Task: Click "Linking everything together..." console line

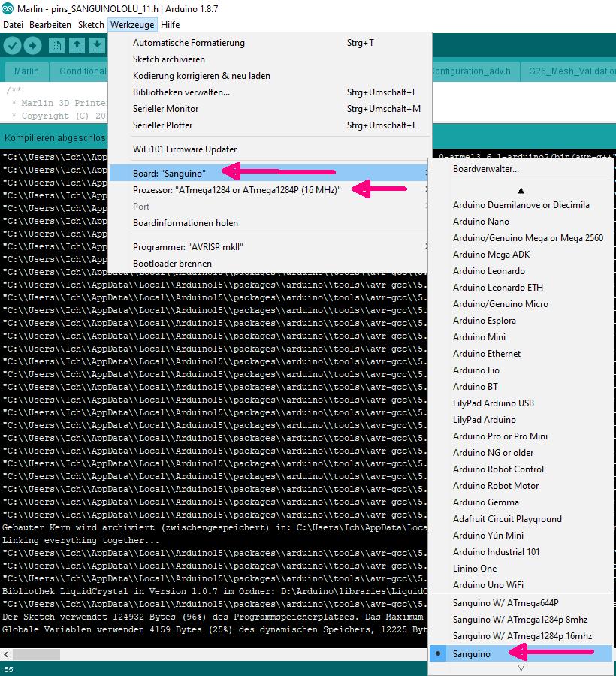Action: [x=80, y=540]
